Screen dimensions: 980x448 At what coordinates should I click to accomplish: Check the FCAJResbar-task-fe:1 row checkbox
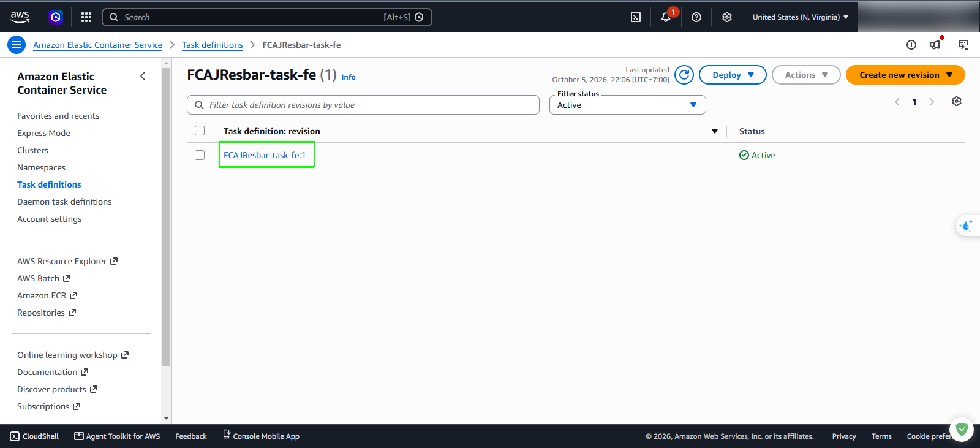coord(200,155)
